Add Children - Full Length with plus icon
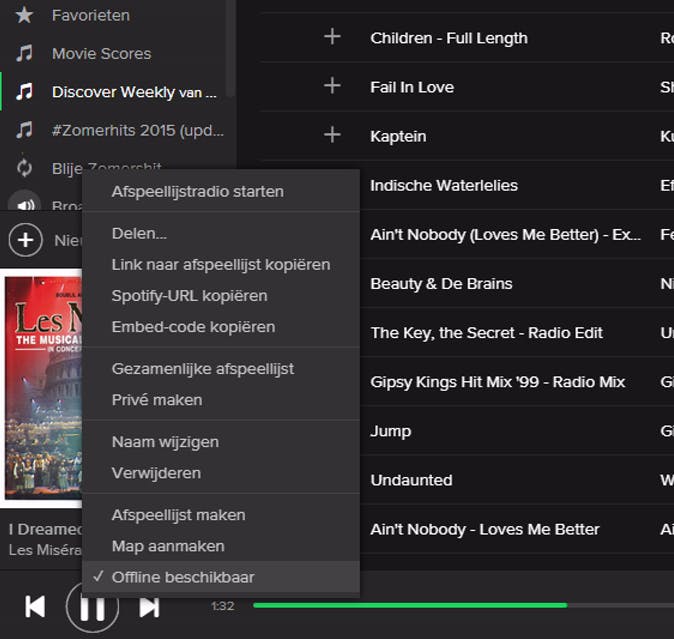 (332, 37)
